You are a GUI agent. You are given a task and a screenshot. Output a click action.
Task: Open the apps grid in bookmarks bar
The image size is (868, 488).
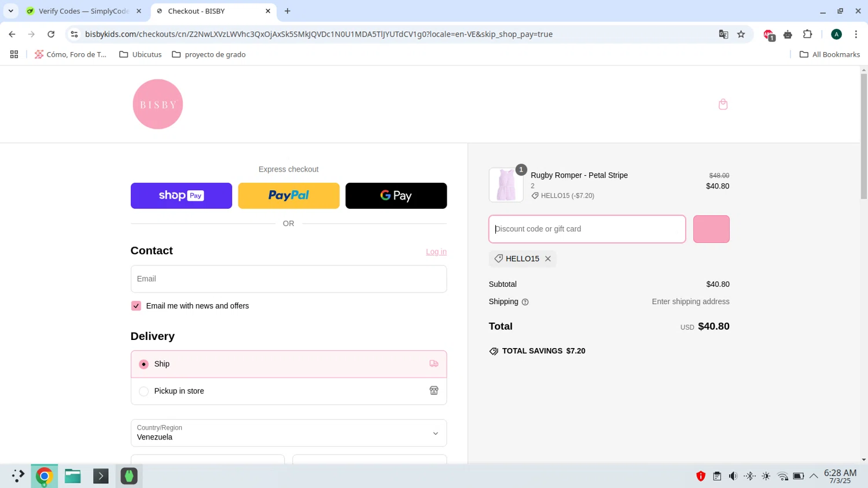tap(14, 54)
